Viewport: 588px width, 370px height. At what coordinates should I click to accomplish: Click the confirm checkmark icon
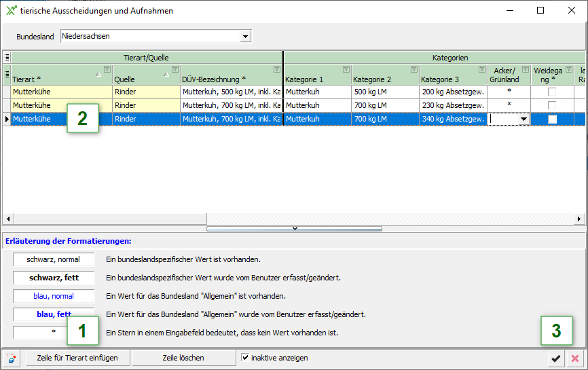point(556,358)
